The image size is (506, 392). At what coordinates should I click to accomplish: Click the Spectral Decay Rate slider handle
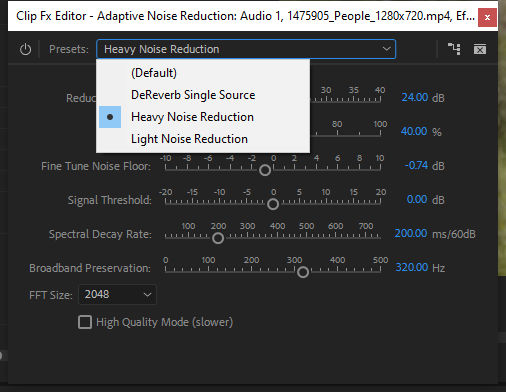[218, 238]
